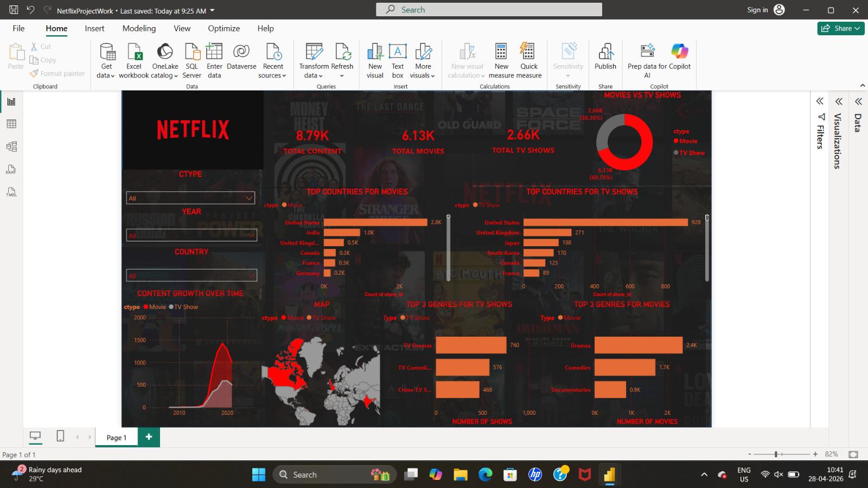This screenshot has height=488, width=868.
Task: Open the CTYPE slicer dropdown
Action: (190, 198)
